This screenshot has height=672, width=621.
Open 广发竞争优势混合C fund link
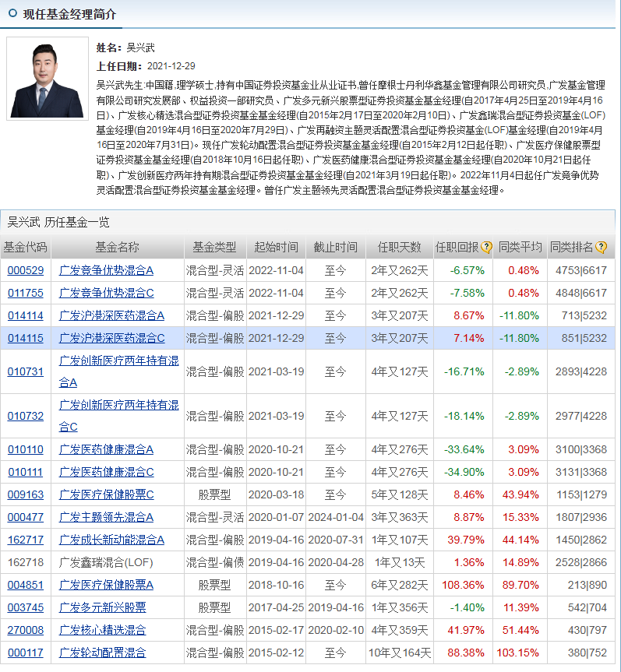click(x=107, y=293)
